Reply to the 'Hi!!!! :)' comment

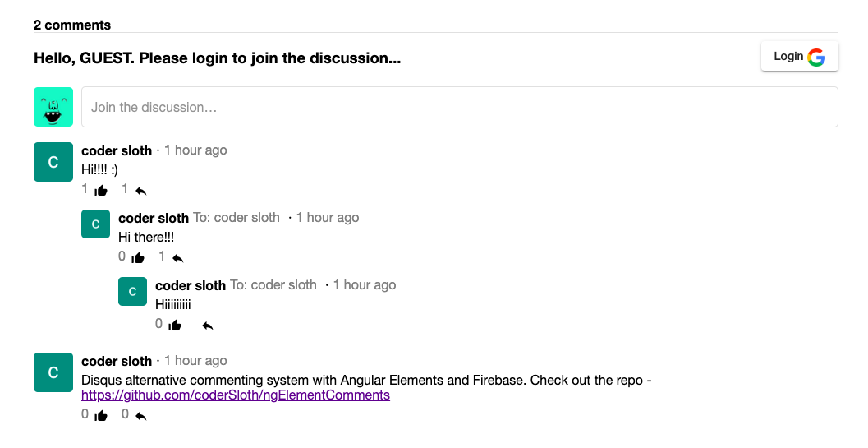(x=141, y=191)
